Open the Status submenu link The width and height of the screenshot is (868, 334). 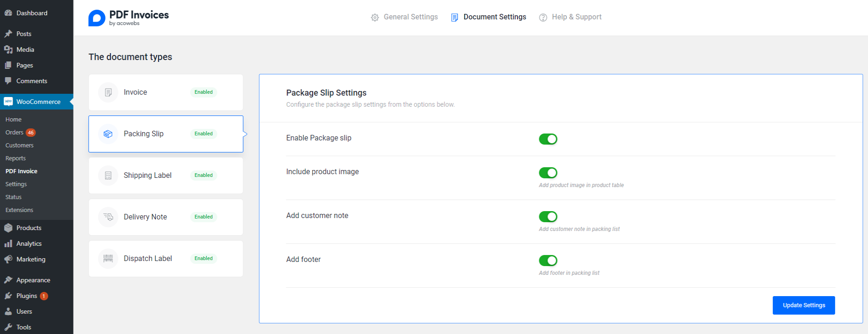coord(13,197)
